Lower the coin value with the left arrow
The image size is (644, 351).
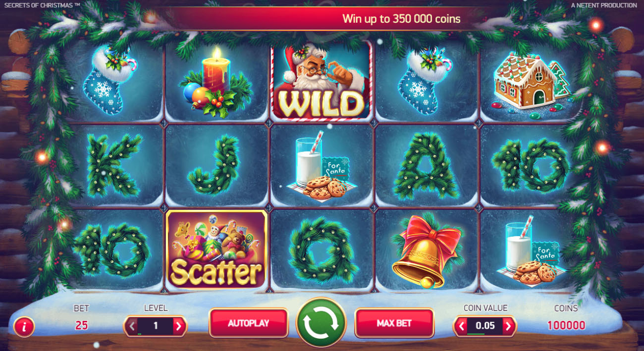[x=461, y=326]
